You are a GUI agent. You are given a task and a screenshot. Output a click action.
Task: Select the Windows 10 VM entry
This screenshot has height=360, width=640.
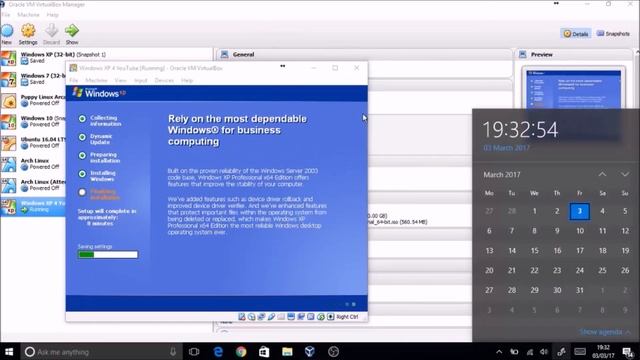(33, 122)
